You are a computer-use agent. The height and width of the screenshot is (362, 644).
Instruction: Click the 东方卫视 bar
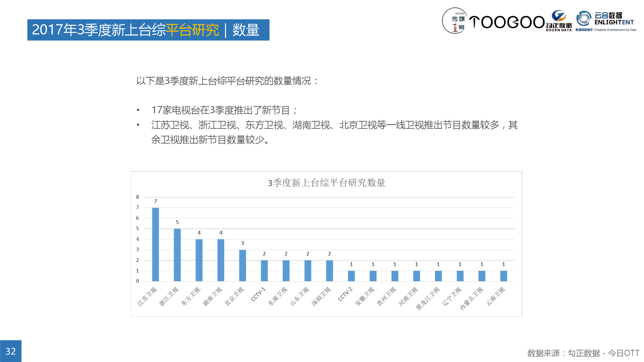pos(199,260)
